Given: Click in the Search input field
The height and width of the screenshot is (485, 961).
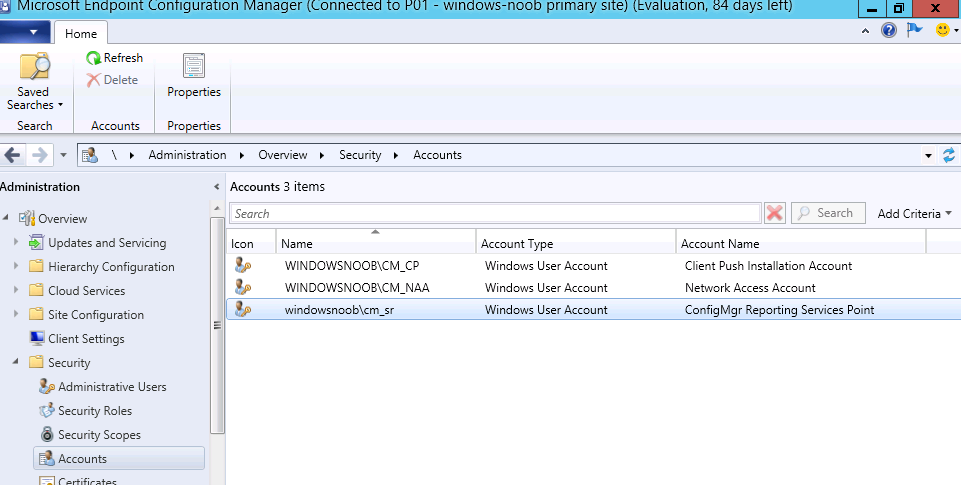Looking at the screenshot, I should pos(495,213).
